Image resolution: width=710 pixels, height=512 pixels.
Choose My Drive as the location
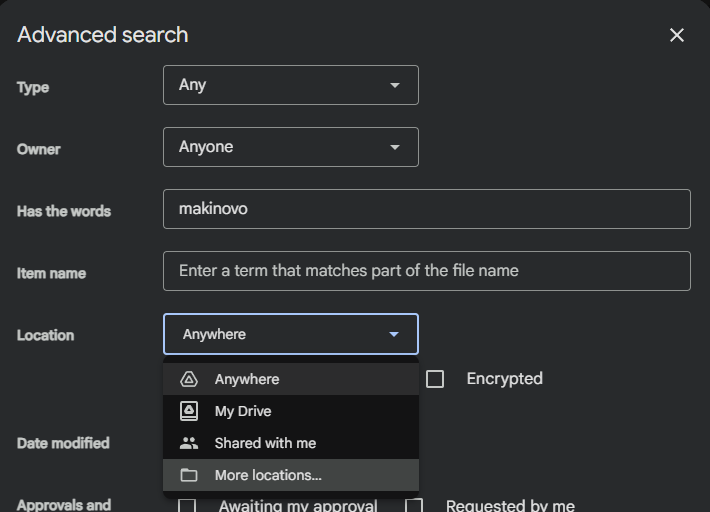[243, 411]
